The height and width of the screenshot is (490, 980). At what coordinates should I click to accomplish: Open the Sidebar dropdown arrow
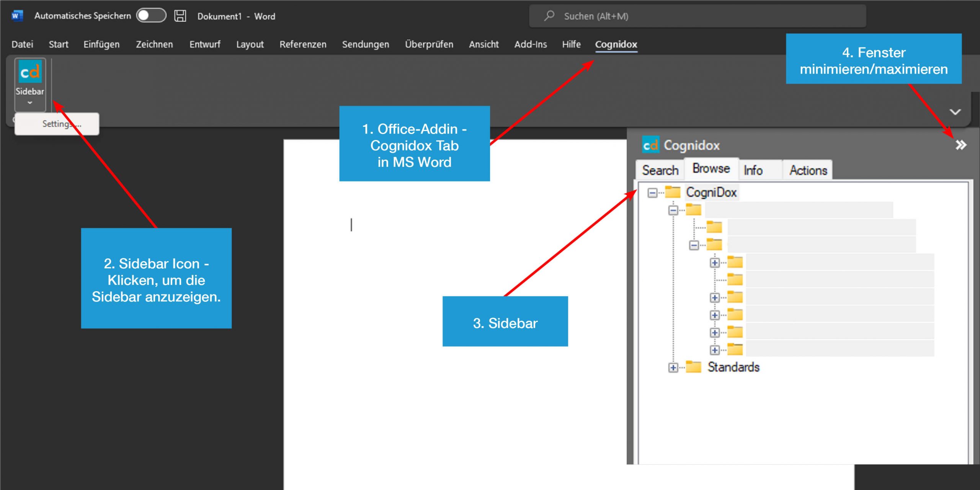click(30, 101)
